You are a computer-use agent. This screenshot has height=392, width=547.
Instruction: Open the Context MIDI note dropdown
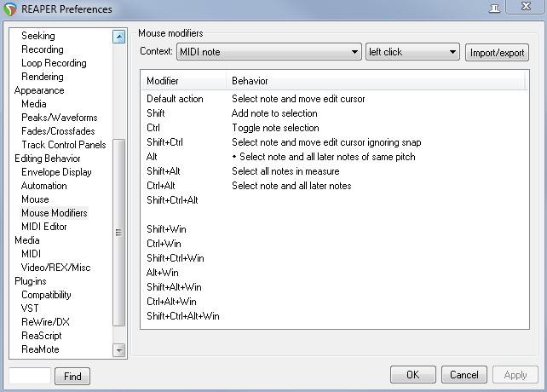[268, 52]
